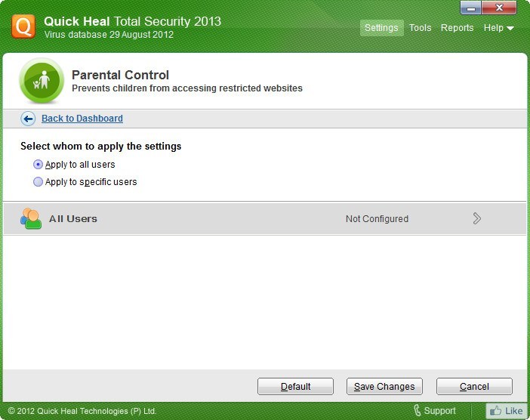530x420 pixels.
Task: Click the All Users group icon
Action: coord(31,219)
